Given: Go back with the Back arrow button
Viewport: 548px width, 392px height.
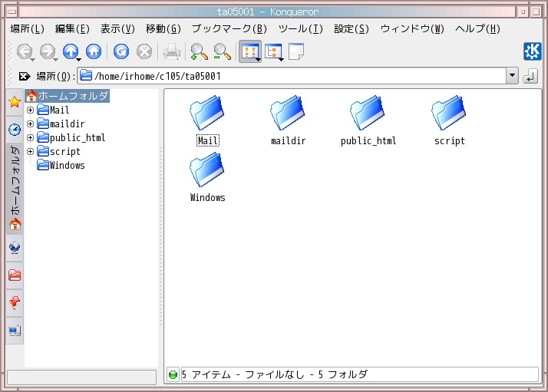Looking at the screenshot, I should point(25,51).
